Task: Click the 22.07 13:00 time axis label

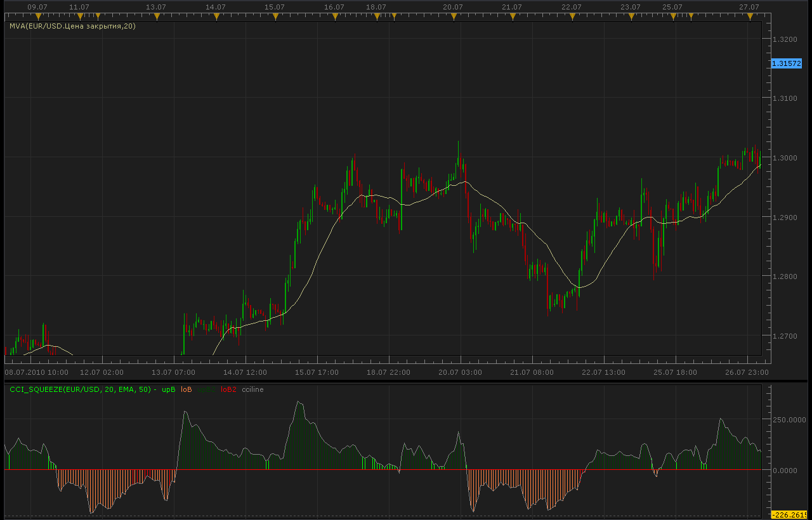Action: coord(604,372)
